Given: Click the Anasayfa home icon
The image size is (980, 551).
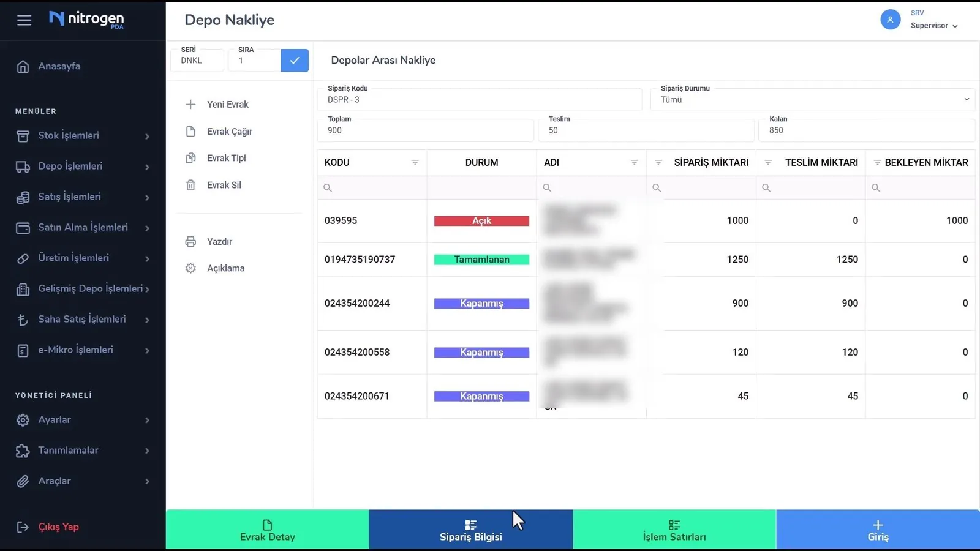Looking at the screenshot, I should pyautogui.click(x=23, y=66).
